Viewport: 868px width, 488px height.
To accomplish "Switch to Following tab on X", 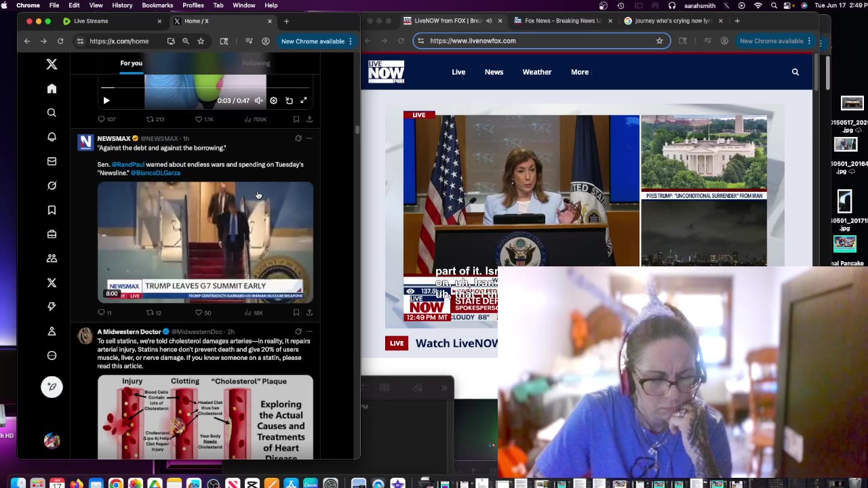I will (256, 63).
